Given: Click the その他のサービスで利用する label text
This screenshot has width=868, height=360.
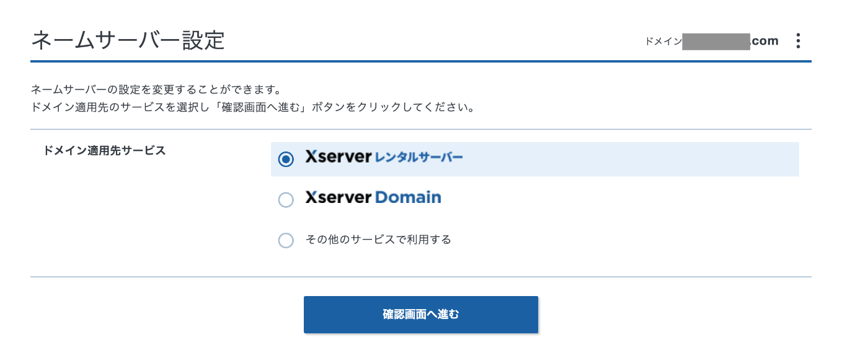Looking at the screenshot, I should (x=378, y=240).
